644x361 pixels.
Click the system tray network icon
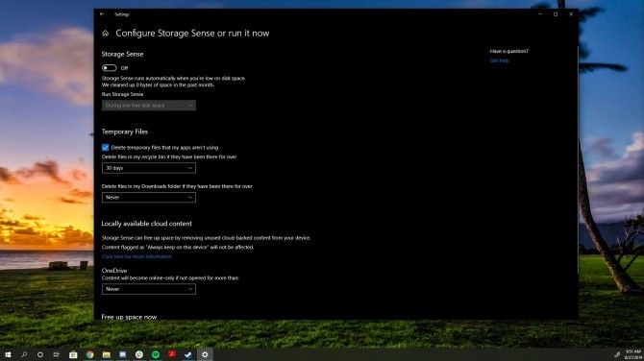(x=617, y=355)
